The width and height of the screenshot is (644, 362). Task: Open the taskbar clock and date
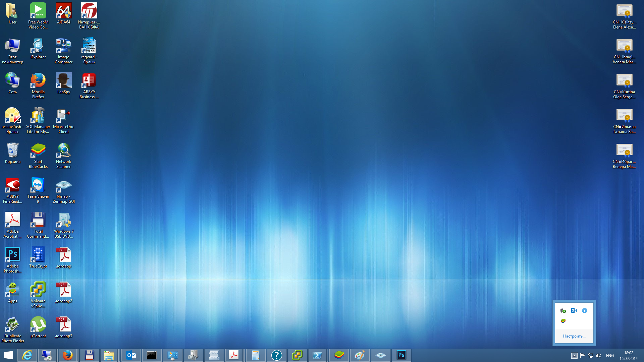pos(628,355)
